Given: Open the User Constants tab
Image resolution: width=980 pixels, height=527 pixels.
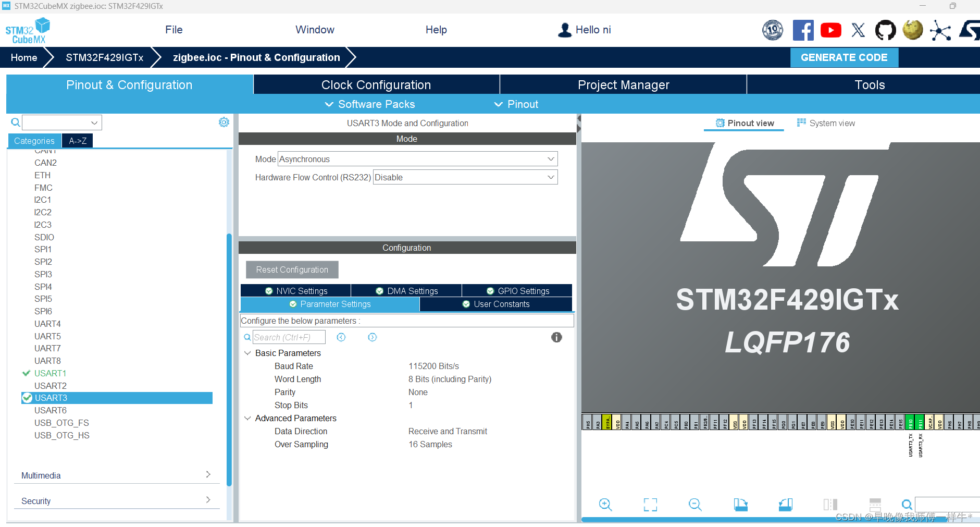Looking at the screenshot, I should [496, 304].
